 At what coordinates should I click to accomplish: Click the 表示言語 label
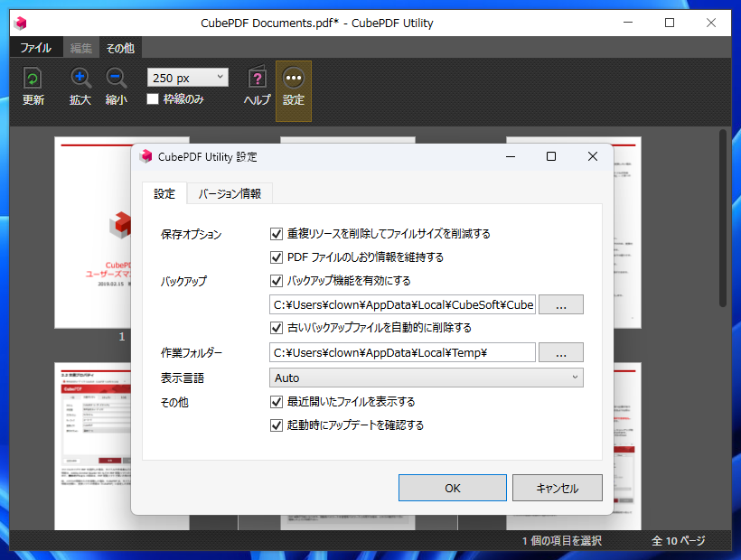click(x=183, y=378)
